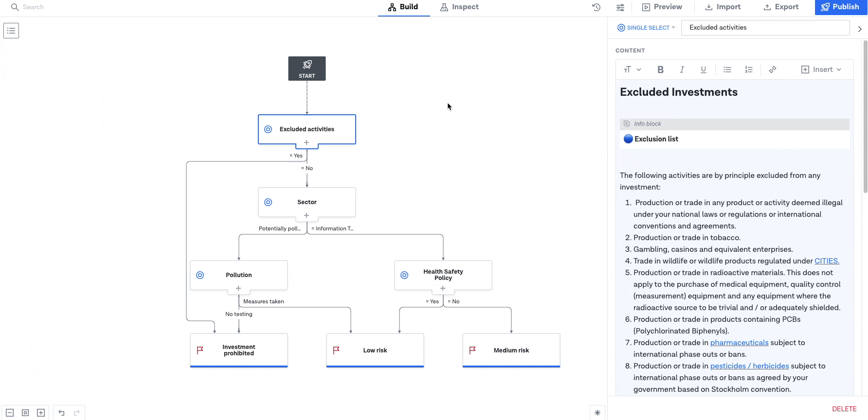Select the Medium risk outcome node
The height and width of the screenshot is (420, 868).
point(511,350)
